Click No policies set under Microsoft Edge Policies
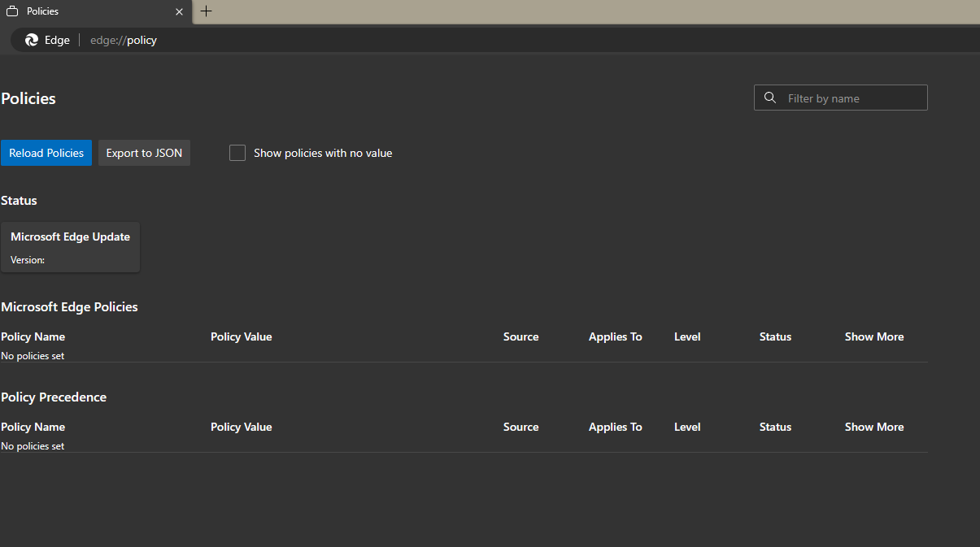Screen dimensions: 980x547 [33, 356]
